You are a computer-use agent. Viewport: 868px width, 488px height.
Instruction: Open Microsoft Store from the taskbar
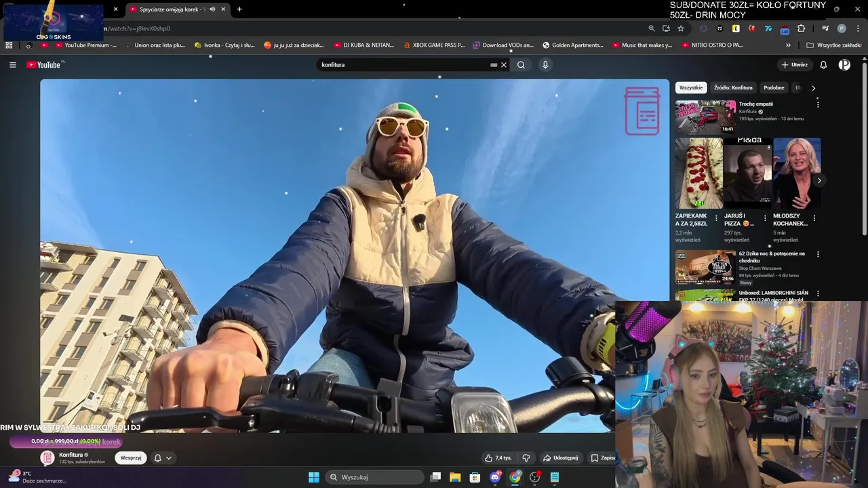[x=475, y=477]
